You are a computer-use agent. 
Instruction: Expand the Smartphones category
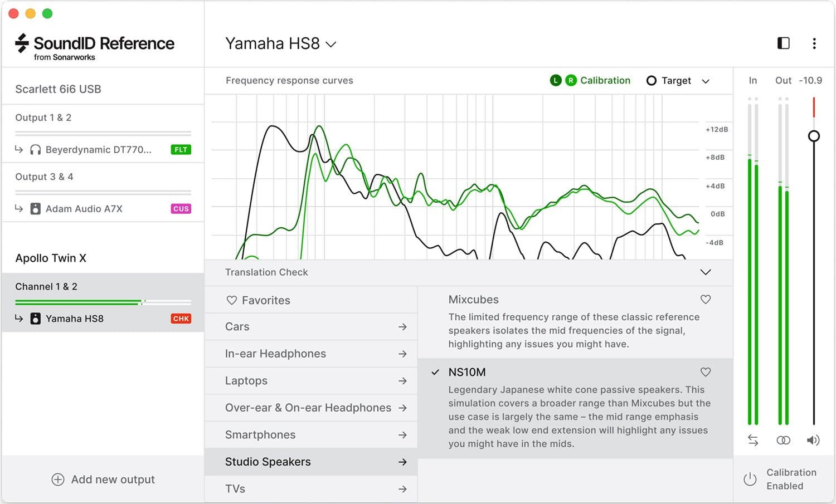tap(311, 435)
